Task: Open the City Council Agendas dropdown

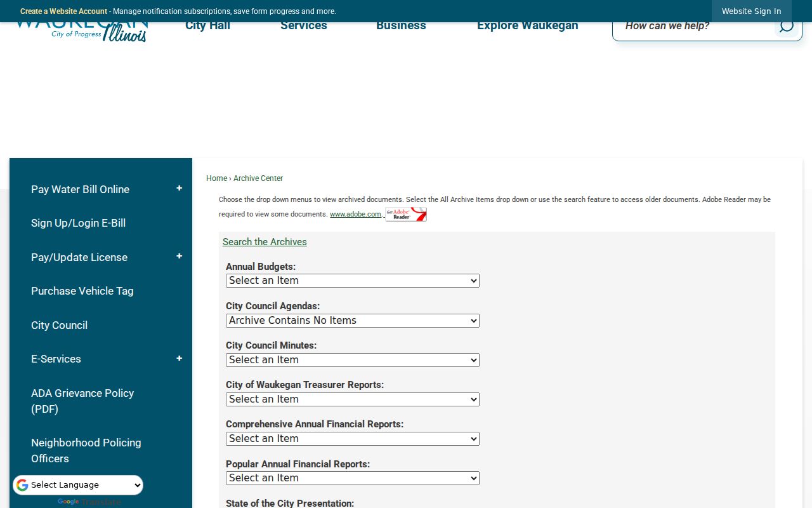Action: [x=353, y=321]
